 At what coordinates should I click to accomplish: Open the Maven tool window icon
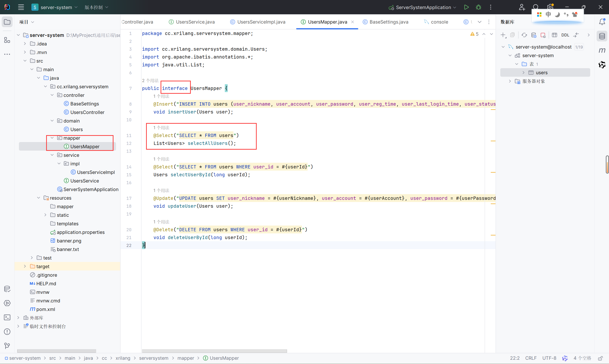[602, 50]
